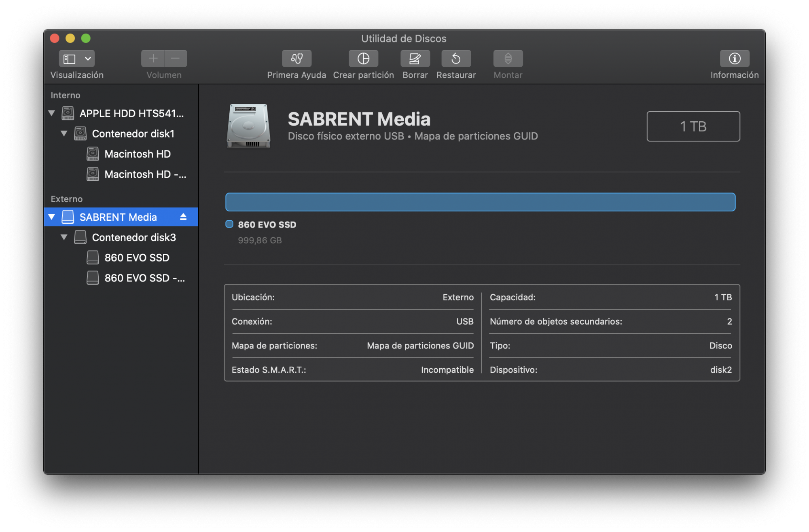Click the 860 EVO SSD color legend
The height and width of the screenshot is (532, 809).
click(x=229, y=224)
